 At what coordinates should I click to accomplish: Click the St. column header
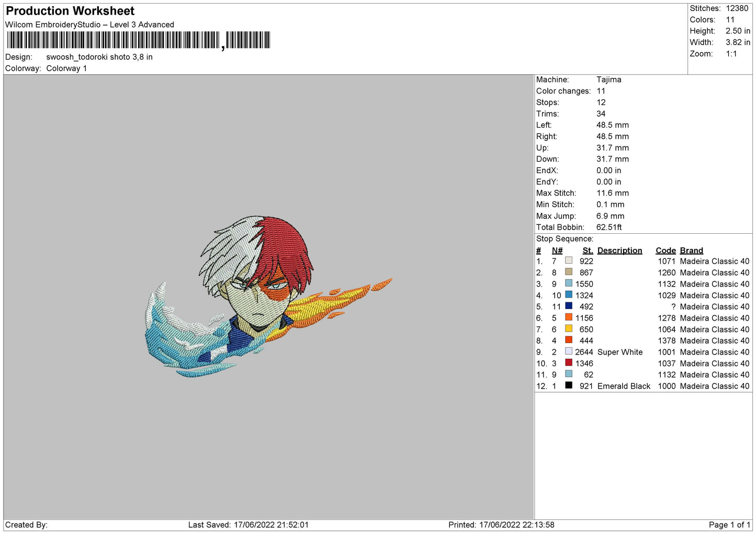coord(588,251)
